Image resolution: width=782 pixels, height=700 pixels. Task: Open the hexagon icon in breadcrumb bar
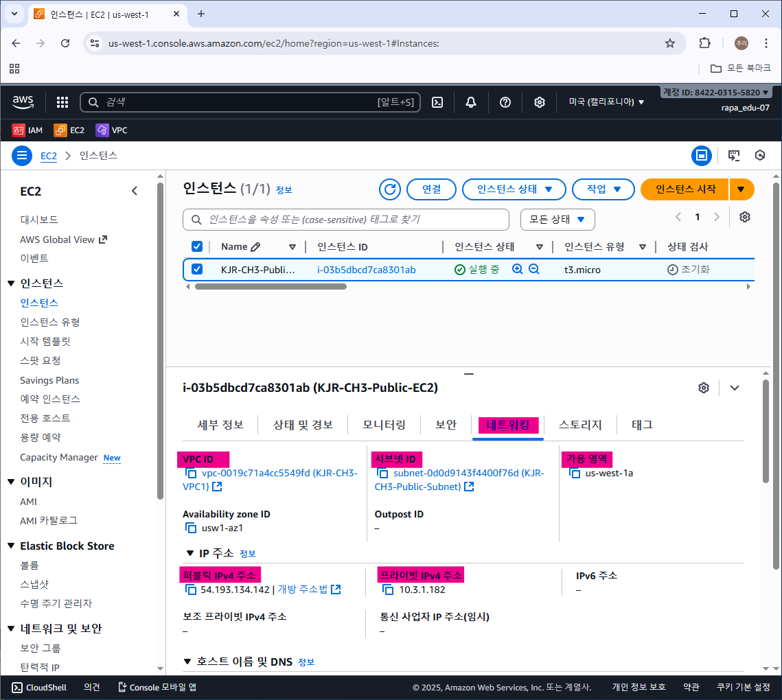(x=760, y=156)
